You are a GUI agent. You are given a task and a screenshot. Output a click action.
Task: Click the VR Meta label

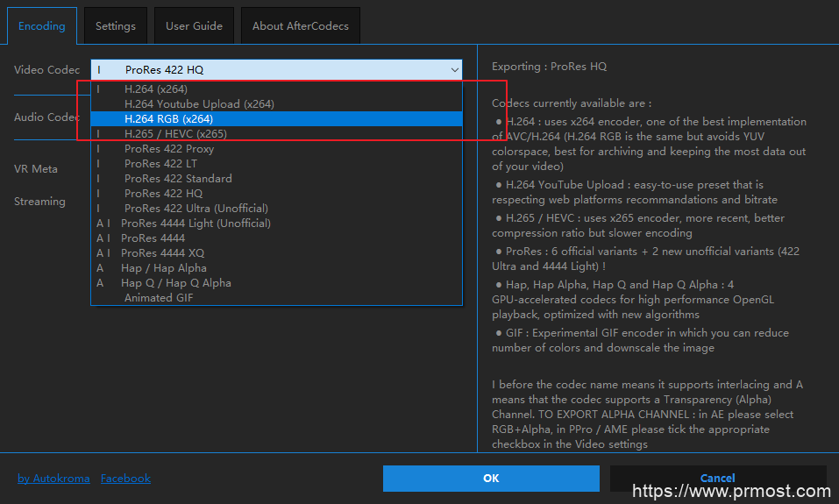[36, 168]
